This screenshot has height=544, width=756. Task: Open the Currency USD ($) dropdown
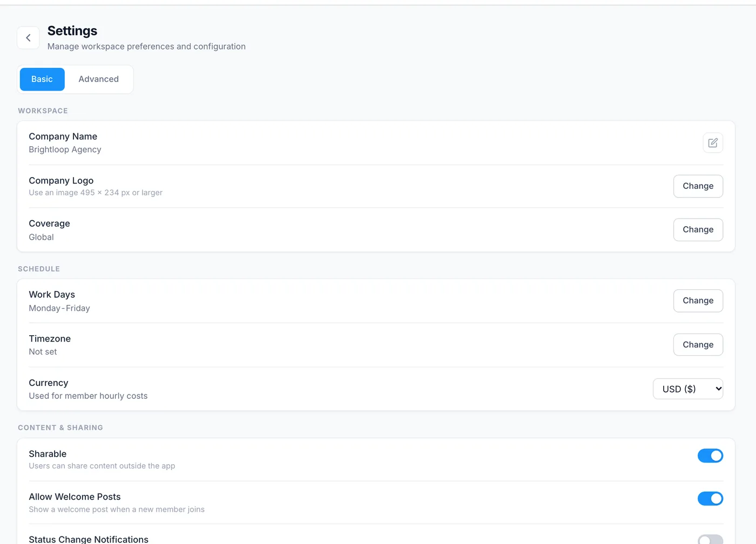(x=688, y=389)
